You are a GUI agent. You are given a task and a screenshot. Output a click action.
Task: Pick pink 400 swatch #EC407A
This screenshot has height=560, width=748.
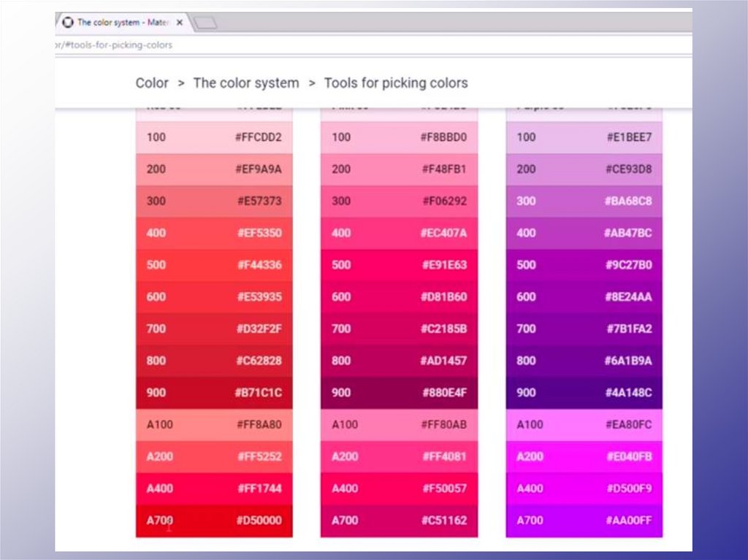[x=400, y=233]
